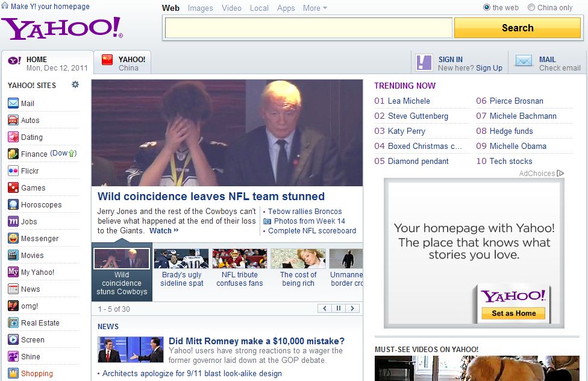Screen dimensions: 588x381
Task: Click in the search input field
Action: click(308, 28)
